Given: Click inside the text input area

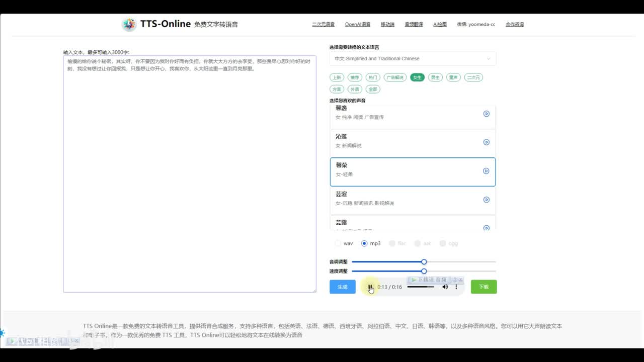Looking at the screenshot, I should 189,176.
